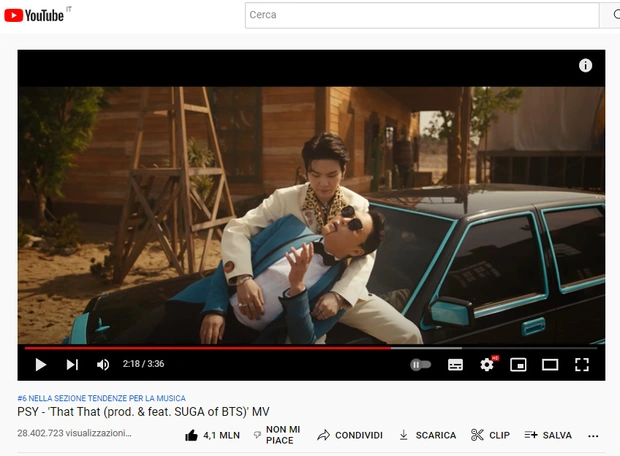Viewport: 620px width, 456px height.
Task: Click the YouTube logo to go home
Action: [x=34, y=15]
